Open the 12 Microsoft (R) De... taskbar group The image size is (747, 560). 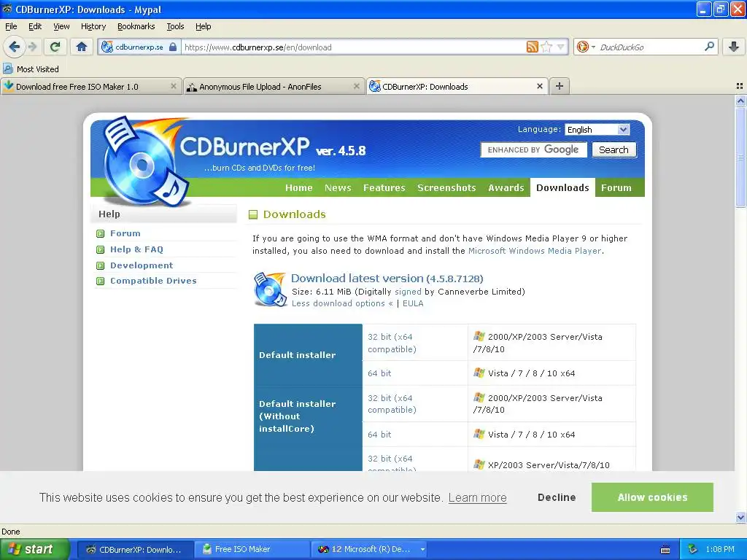[x=368, y=549]
